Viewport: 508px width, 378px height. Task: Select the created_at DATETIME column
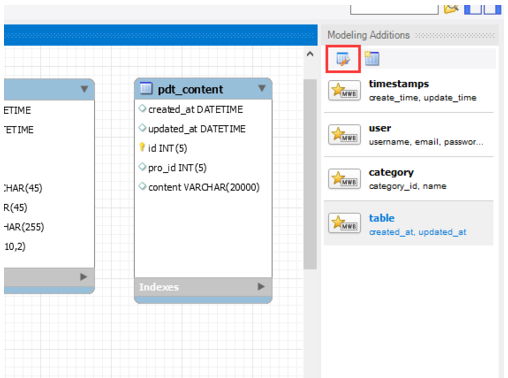[x=195, y=109]
